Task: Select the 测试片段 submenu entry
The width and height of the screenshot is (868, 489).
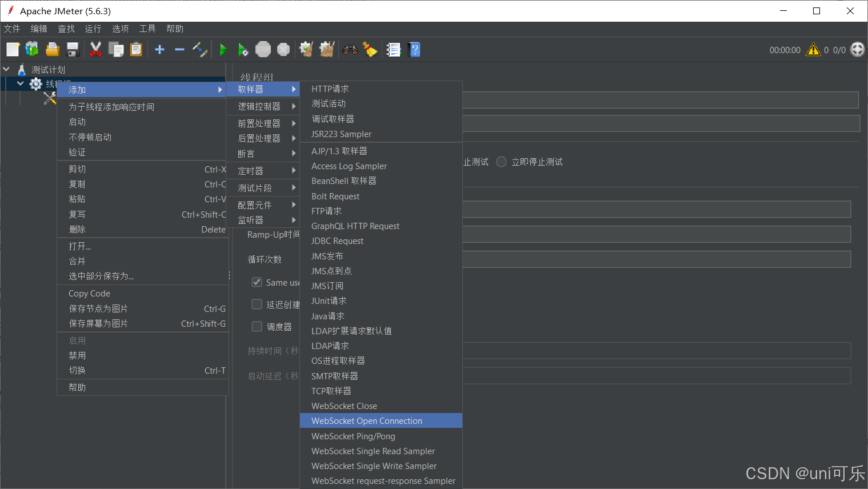Action: [x=263, y=188]
